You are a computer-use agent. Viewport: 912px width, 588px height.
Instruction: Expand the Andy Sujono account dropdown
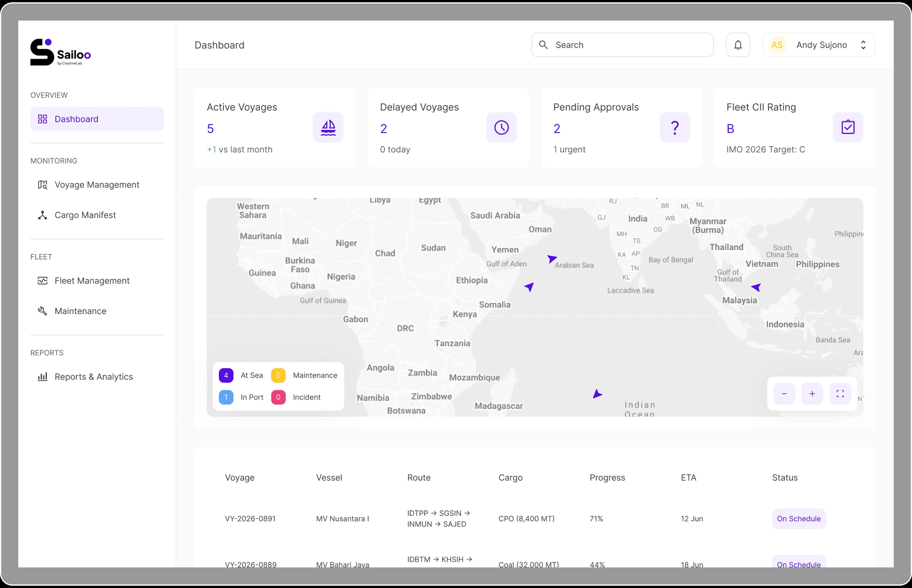[818, 45]
